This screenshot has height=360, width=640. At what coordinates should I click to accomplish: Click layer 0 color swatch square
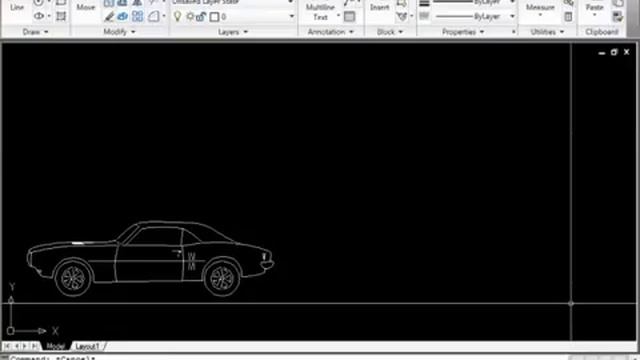point(214,17)
